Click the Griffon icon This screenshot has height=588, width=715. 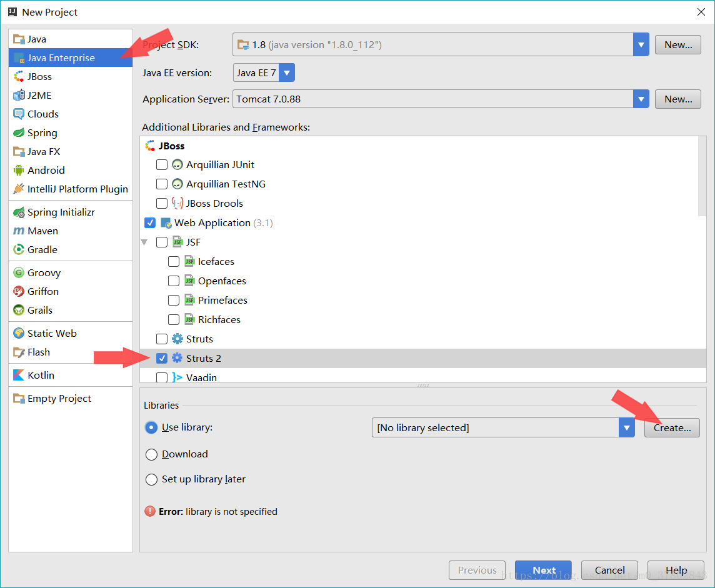pyautogui.click(x=19, y=291)
